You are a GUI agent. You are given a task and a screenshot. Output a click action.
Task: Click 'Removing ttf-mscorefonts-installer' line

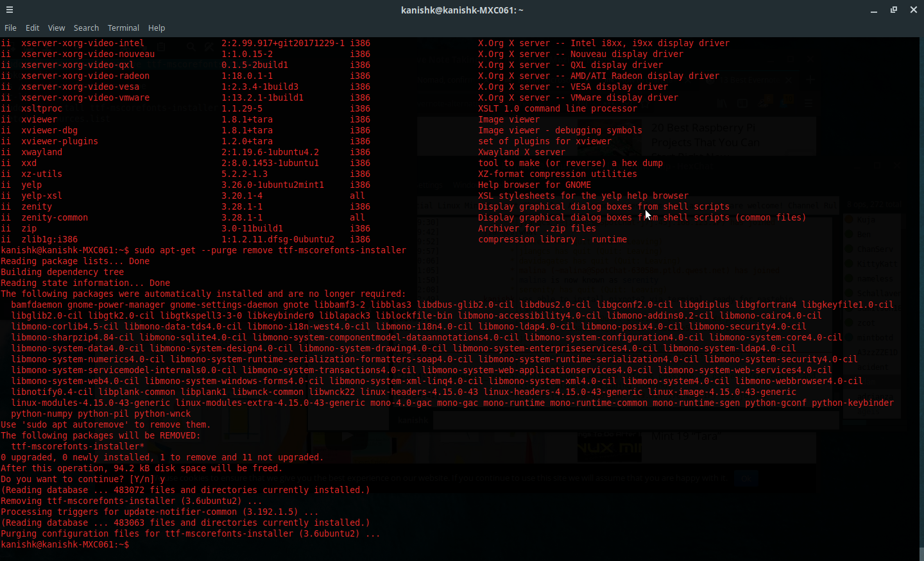click(x=132, y=501)
